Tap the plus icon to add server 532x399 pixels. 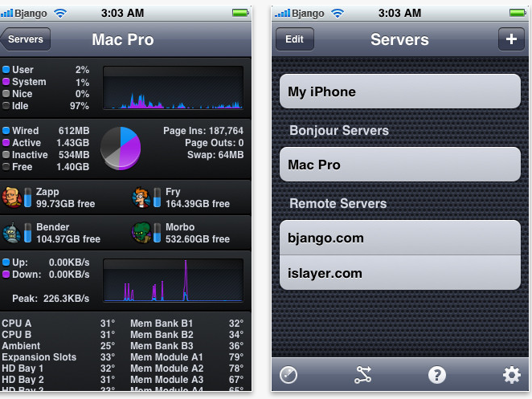(x=511, y=39)
